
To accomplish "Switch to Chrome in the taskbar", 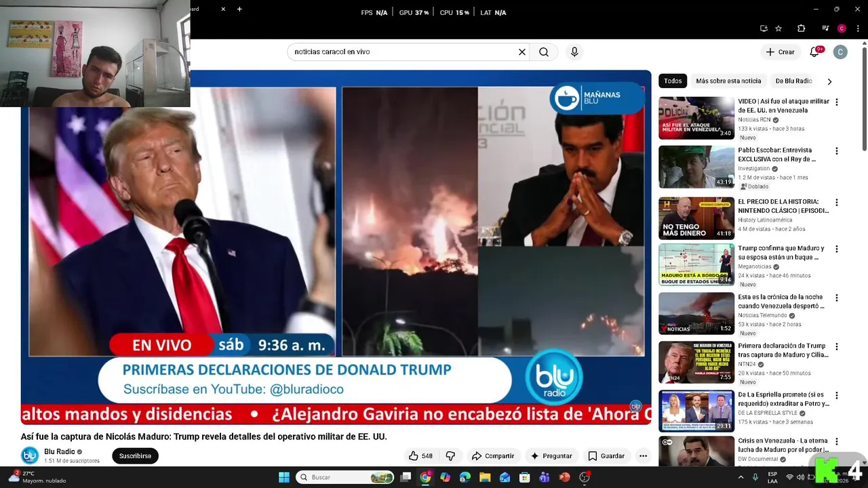I will tap(425, 477).
